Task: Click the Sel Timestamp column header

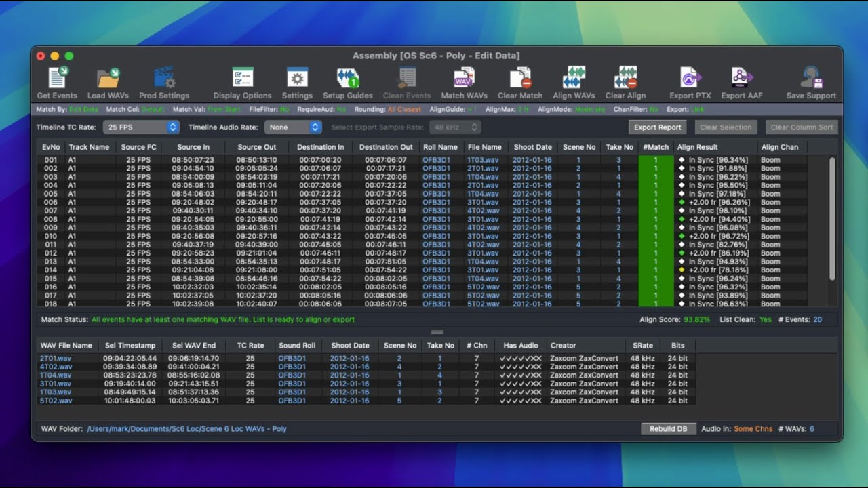Action: coord(130,345)
